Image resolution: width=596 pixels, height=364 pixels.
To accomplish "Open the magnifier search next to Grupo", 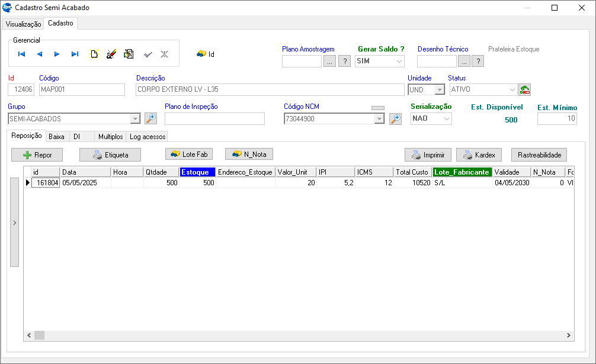I will pyautogui.click(x=150, y=118).
